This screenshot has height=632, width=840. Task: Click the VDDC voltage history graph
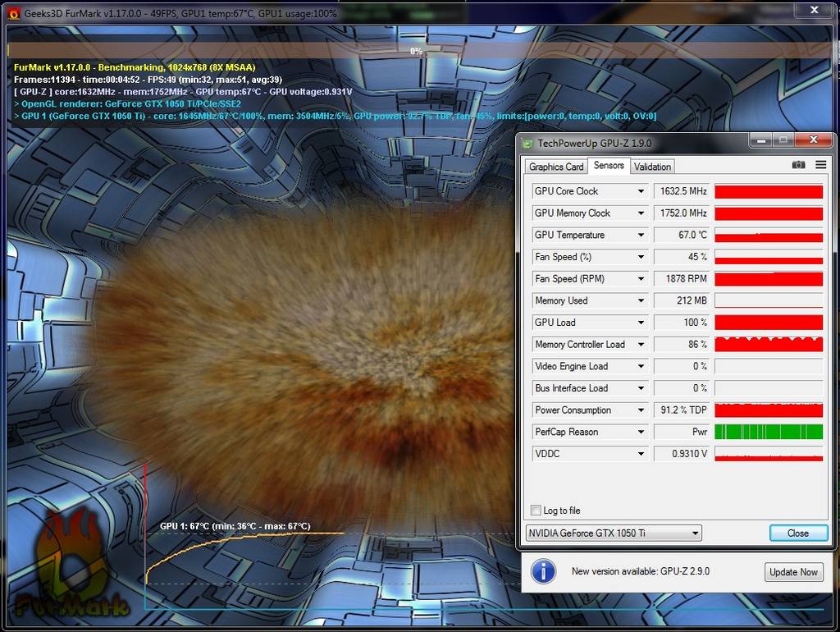769,454
